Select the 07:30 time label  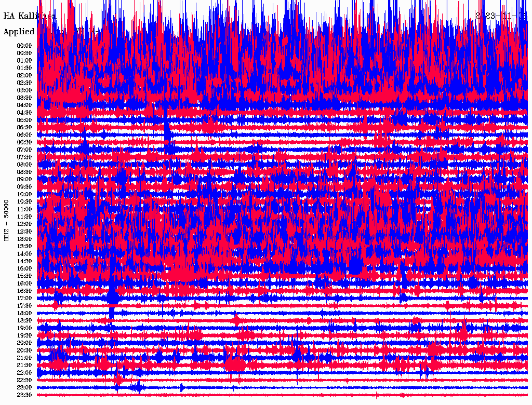[24, 157]
